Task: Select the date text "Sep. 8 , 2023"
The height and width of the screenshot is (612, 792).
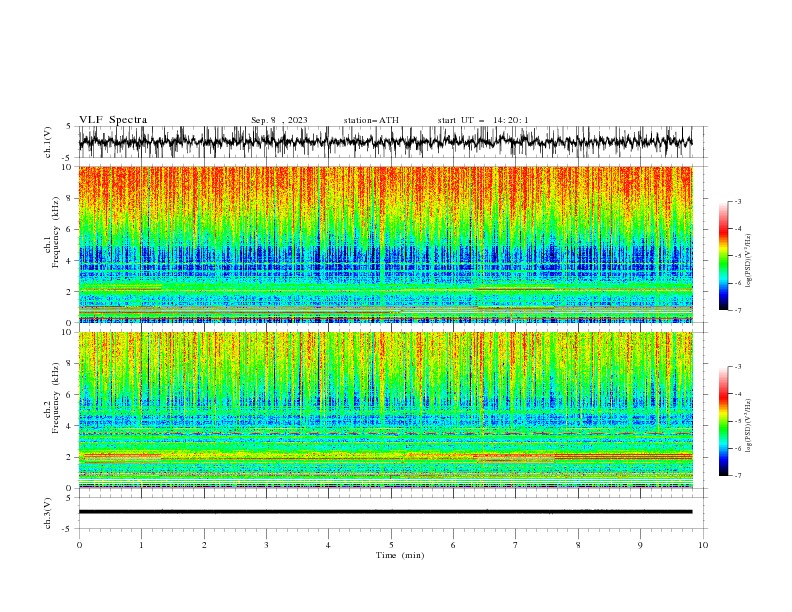Action: coord(279,120)
